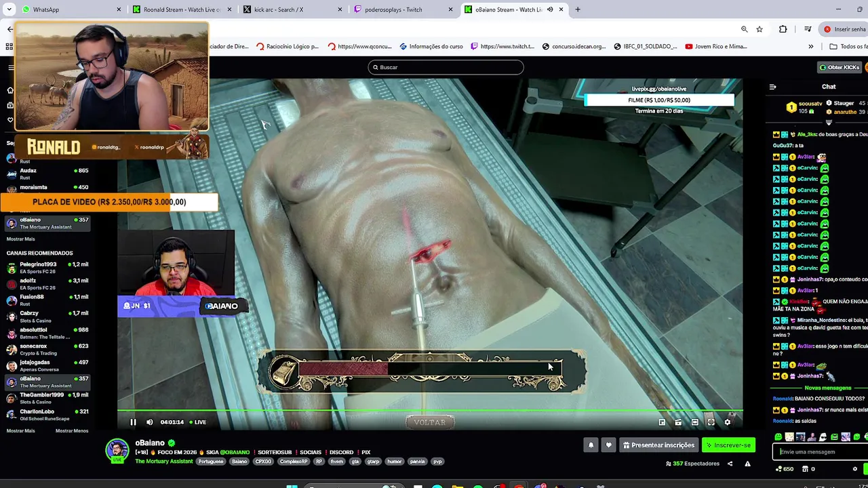Open Pelegrino1993 channel in sidebar

(47, 268)
